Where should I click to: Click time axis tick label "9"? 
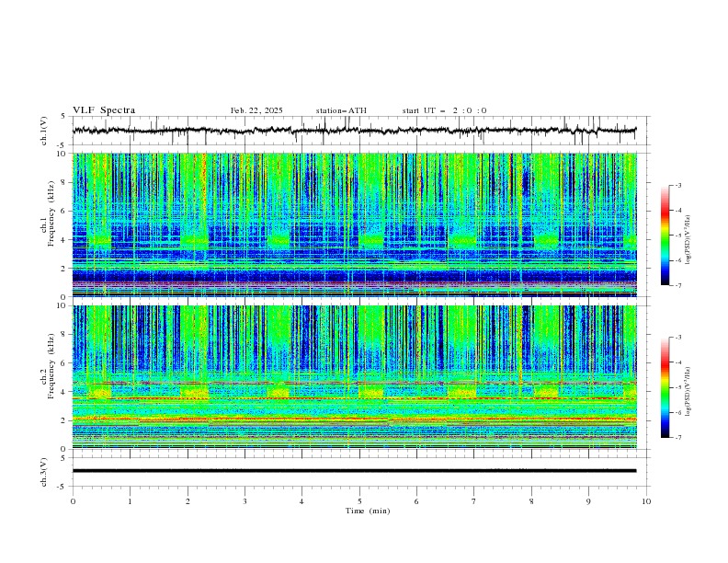click(588, 501)
